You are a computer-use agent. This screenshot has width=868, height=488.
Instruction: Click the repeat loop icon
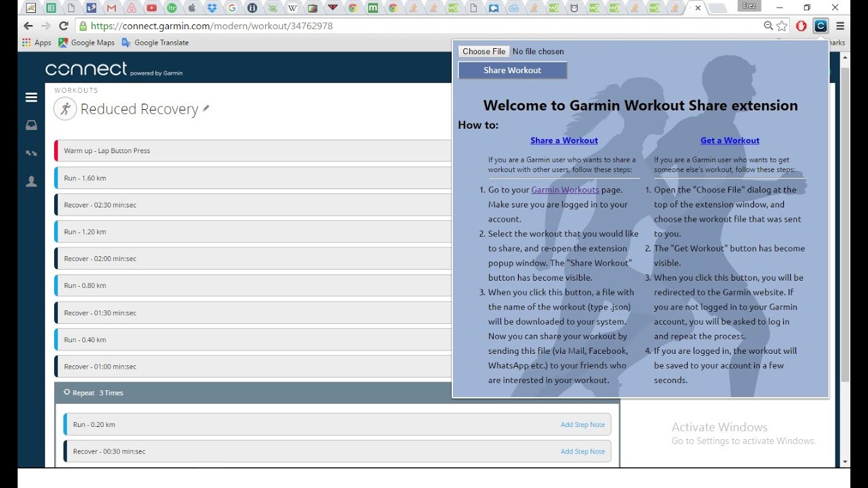click(x=66, y=392)
